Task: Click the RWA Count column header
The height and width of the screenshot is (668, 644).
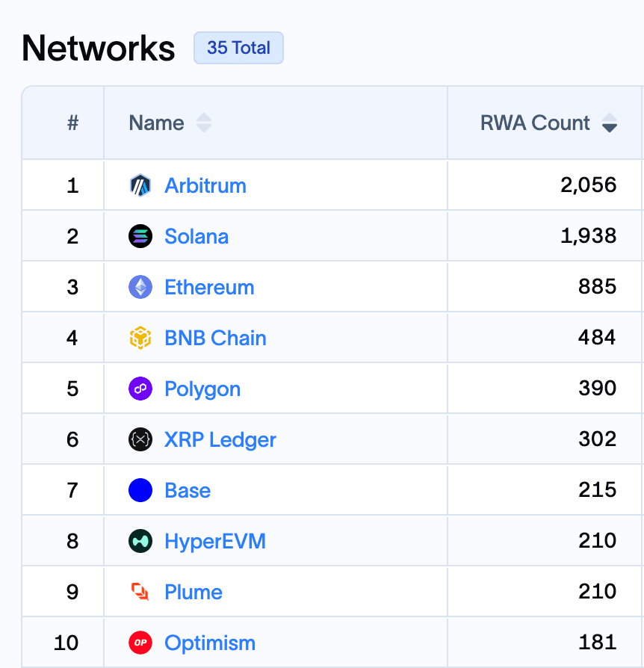Action: pyautogui.click(x=545, y=123)
